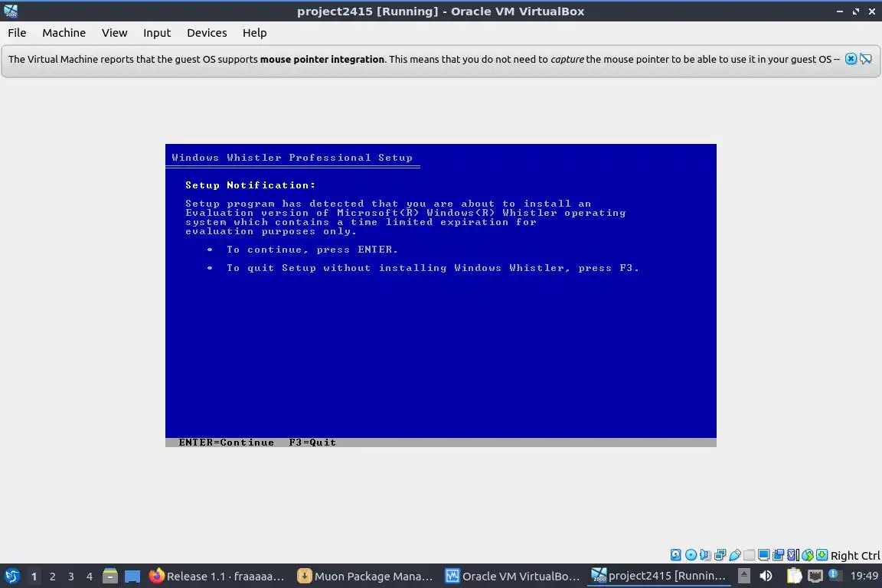Click the Right Ctrl host key label
The height and width of the screenshot is (588, 882).
[x=855, y=556]
